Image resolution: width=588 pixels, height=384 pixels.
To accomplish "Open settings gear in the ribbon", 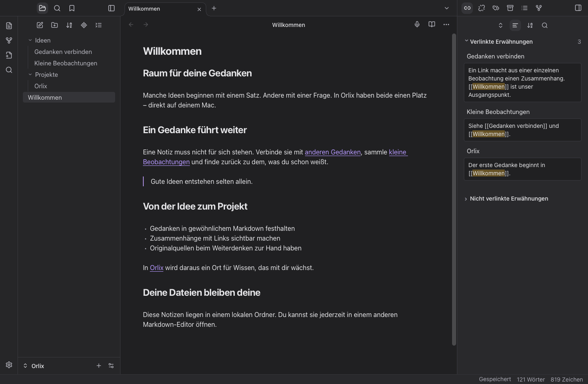I will click(x=9, y=365).
